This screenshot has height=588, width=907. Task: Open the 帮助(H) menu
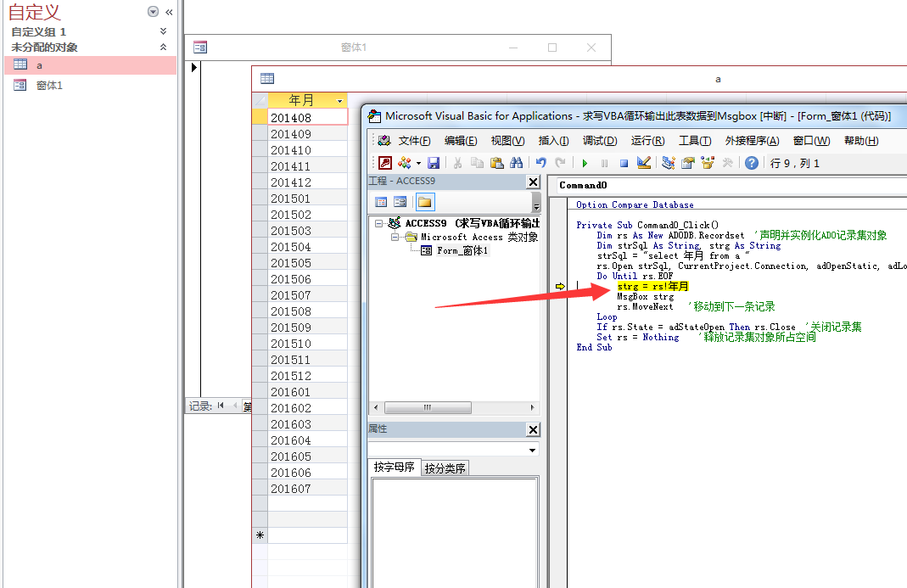point(860,141)
